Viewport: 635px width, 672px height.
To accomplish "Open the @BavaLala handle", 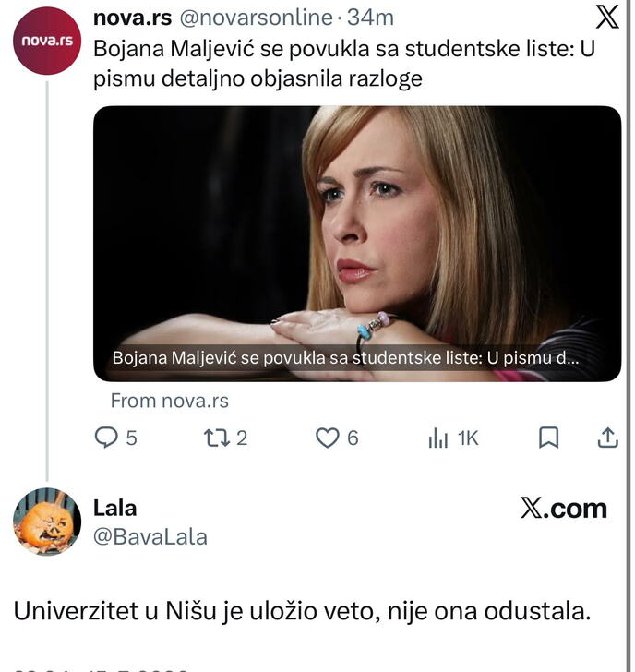I will pos(150,537).
